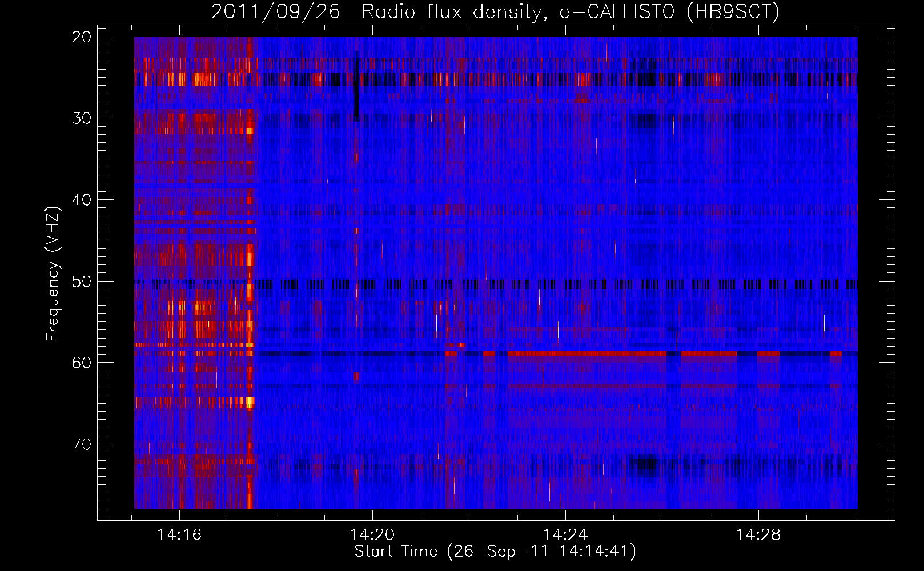Click the frequency axis tick label "70"
Viewport: 924px width, 571px height.
82,444
